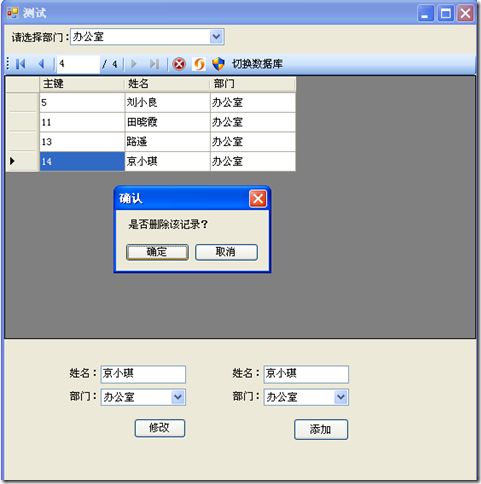481x484 pixels.
Task: Expand the 部门 dropdown above 修改
Action: pos(178,397)
